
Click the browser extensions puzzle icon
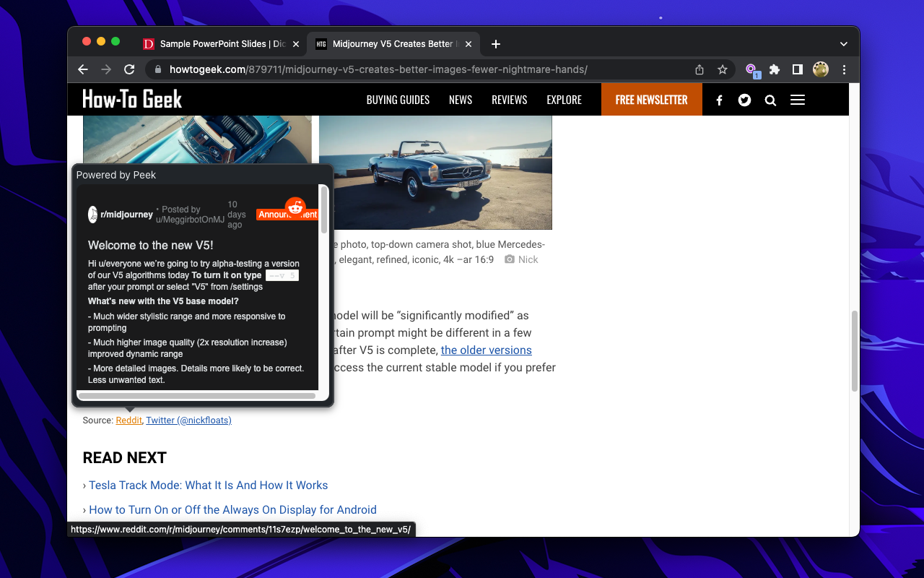[774, 69]
